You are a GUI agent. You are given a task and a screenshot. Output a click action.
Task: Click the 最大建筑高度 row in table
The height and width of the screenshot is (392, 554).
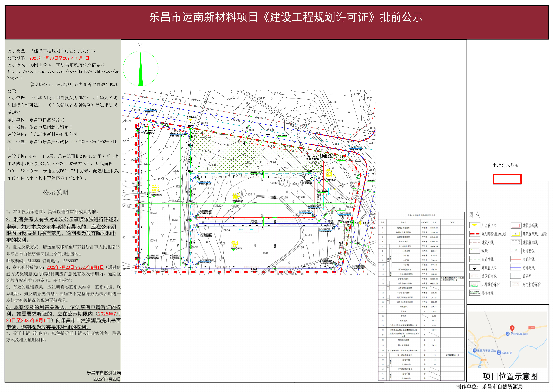(x=421, y=345)
